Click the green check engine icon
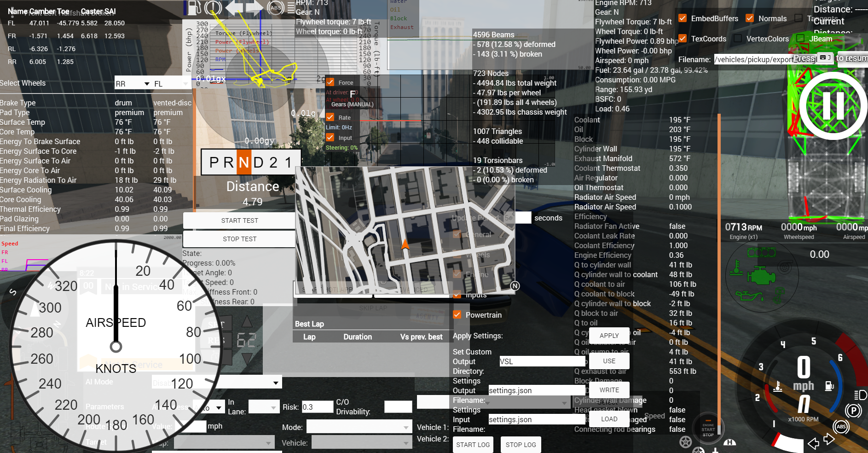868x453 pixels. pos(761,275)
